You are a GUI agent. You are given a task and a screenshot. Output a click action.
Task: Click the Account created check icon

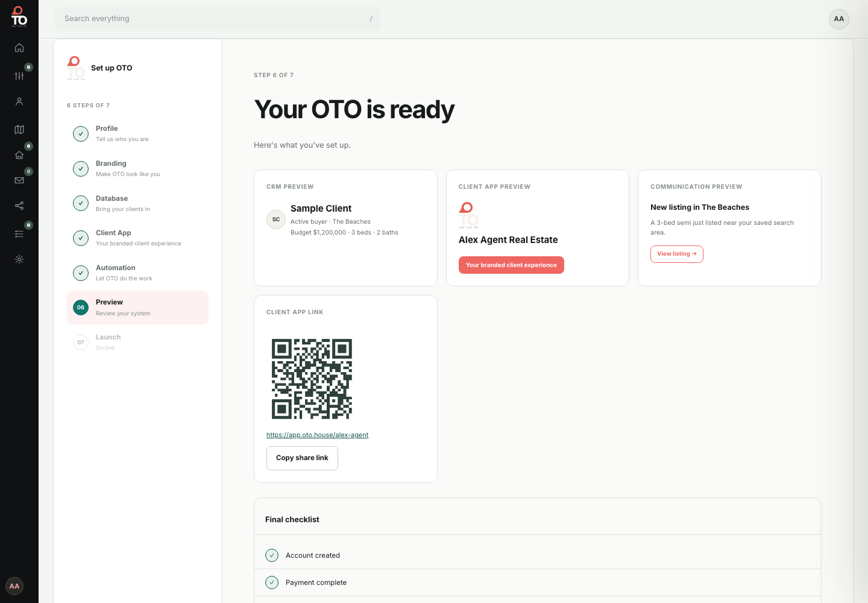pyautogui.click(x=272, y=555)
